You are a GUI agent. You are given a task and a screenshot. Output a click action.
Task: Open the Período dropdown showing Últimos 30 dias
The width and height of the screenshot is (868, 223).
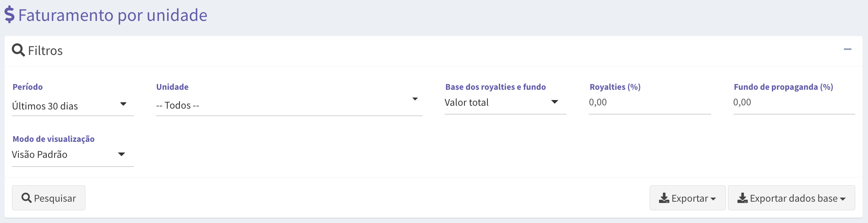tap(73, 106)
